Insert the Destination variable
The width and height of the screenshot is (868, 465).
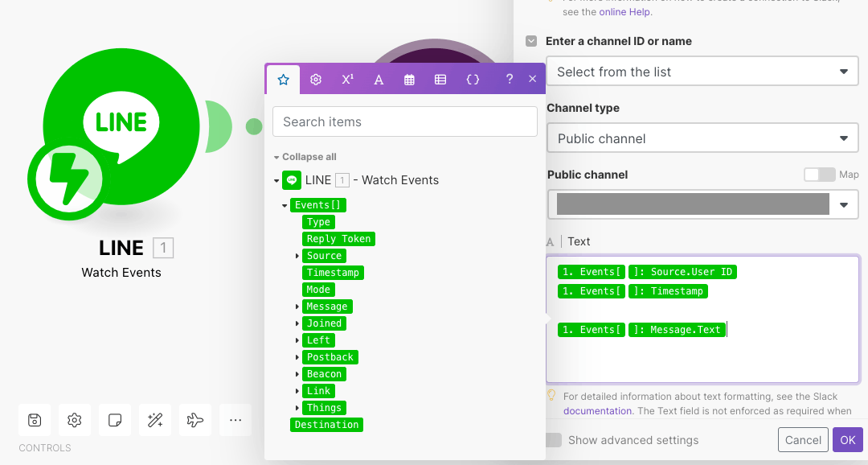point(326,425)
